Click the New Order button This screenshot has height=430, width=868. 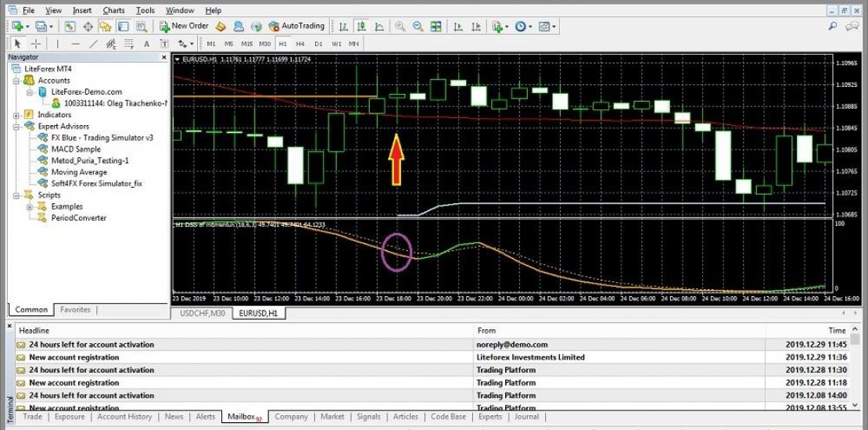click(184, 26)
